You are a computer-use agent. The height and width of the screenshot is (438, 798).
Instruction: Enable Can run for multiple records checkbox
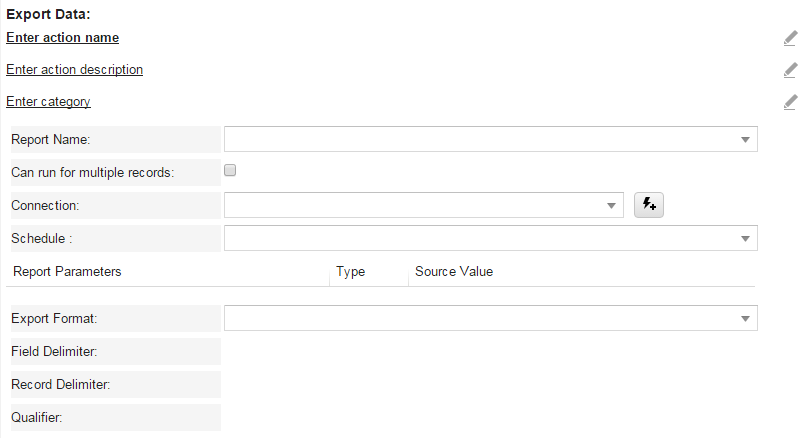pos(230,171)
